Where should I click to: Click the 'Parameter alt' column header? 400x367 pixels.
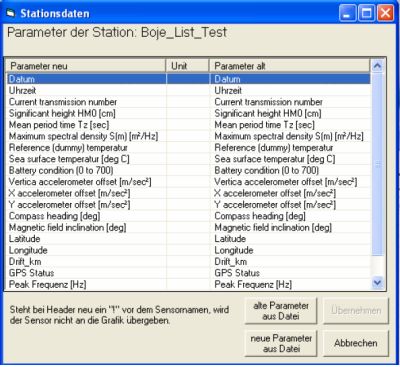point(290,66)
